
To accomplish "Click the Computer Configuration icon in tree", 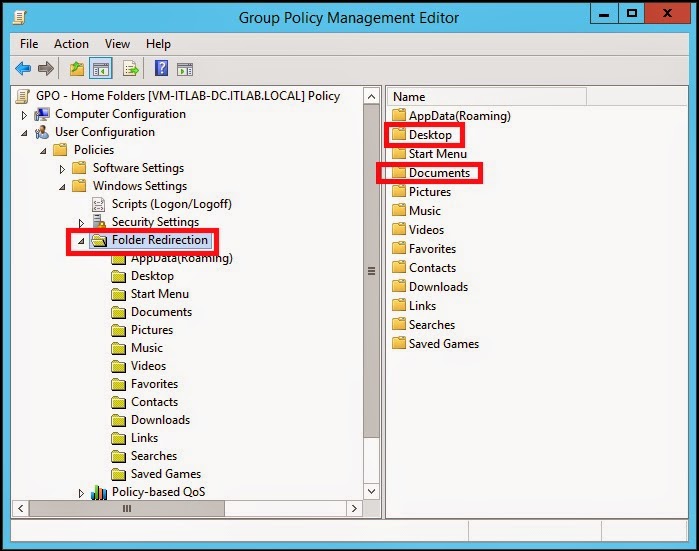I will point(42,114).
